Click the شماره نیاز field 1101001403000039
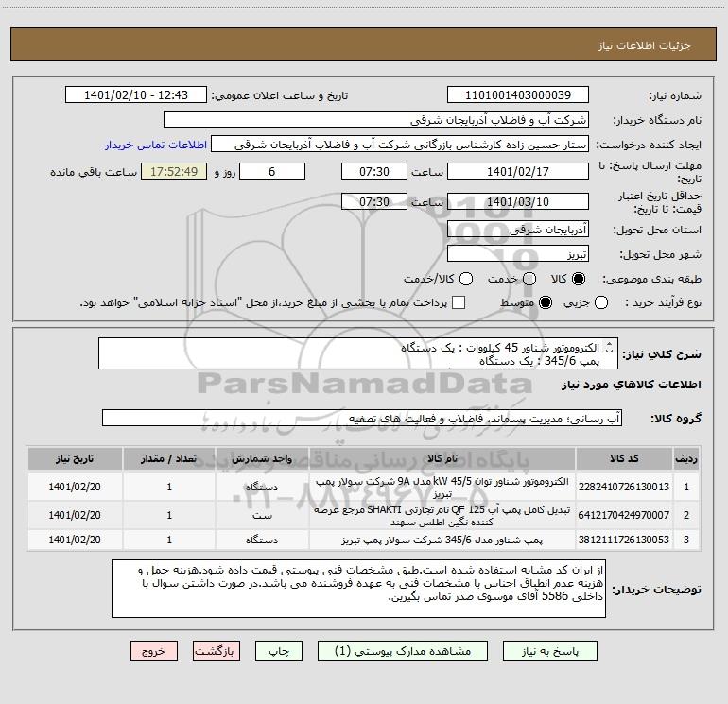Viewport: 728px width, 704px height. [x=518, y=95]
